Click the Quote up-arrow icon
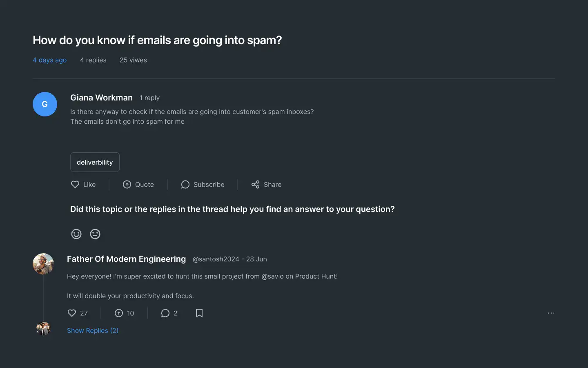Image resolution: width=588 pixels, height=368 pixels. 127,185
